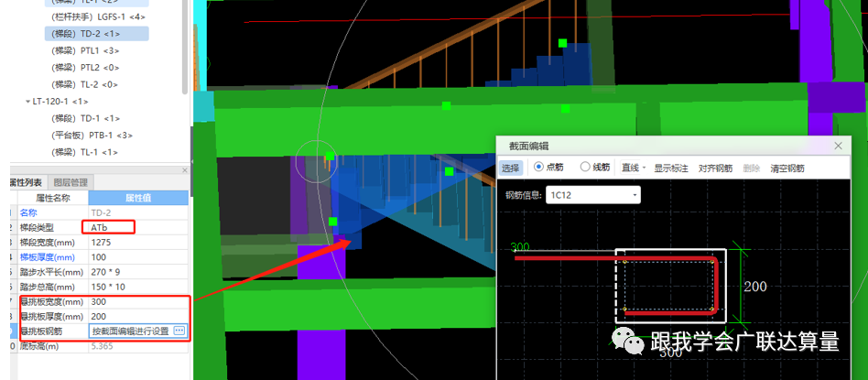Open the 钢筋信息 1C12 combo box
The width and height of the screenshot is (868, 380).
(593, 195)
